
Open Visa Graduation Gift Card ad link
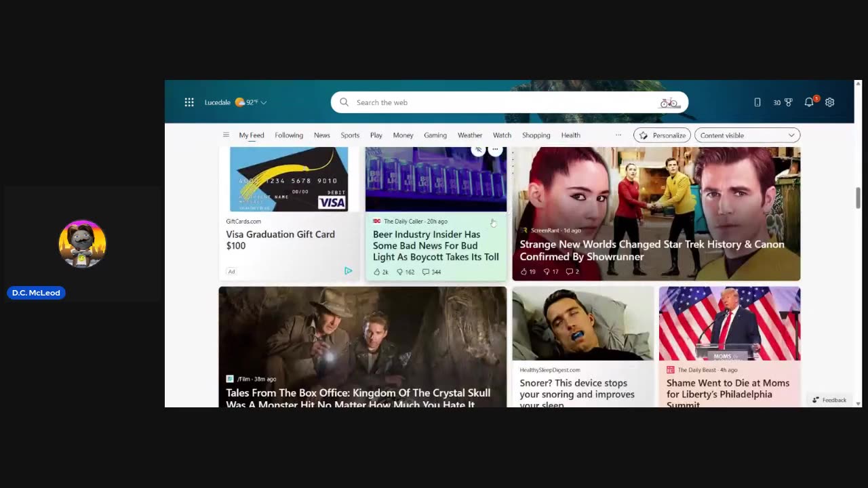(x=280, y=240)
